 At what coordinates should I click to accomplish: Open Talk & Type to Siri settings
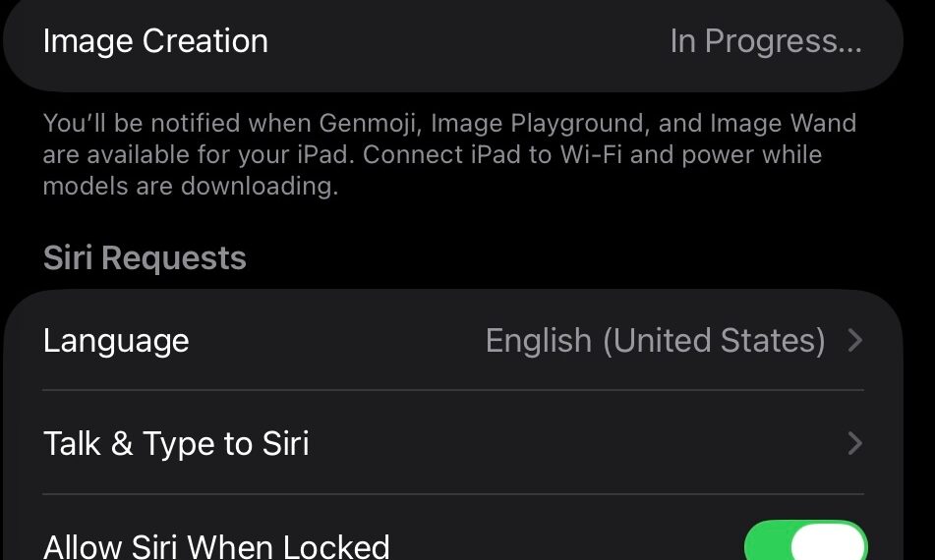click(x=452, y=444)
